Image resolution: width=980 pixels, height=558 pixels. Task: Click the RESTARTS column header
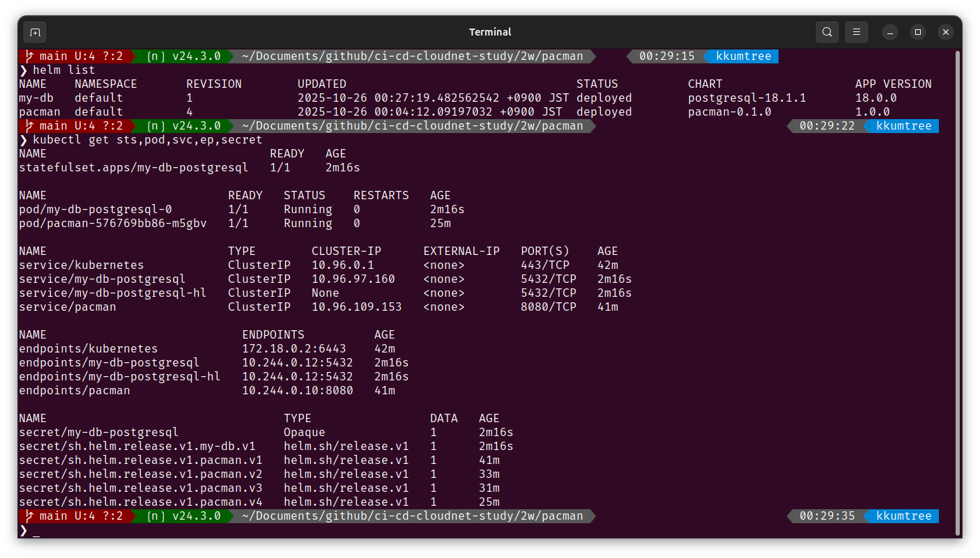[381, 195]
